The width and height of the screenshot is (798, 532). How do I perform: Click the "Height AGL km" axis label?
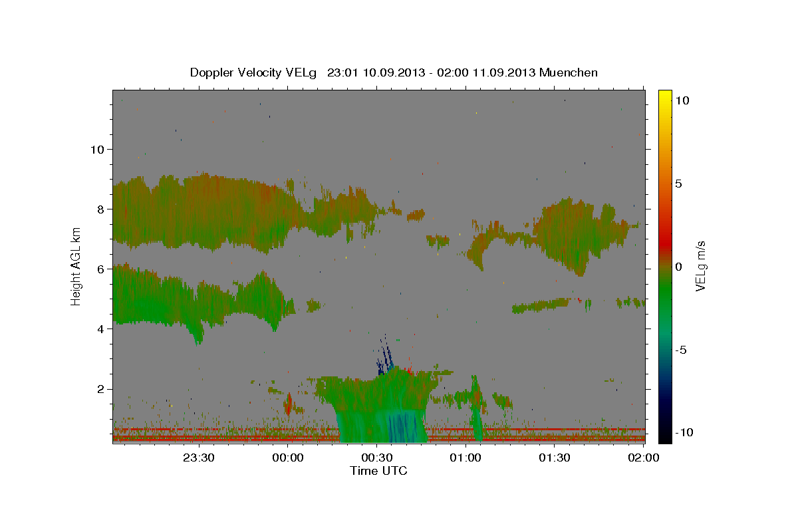coord(76,266)
